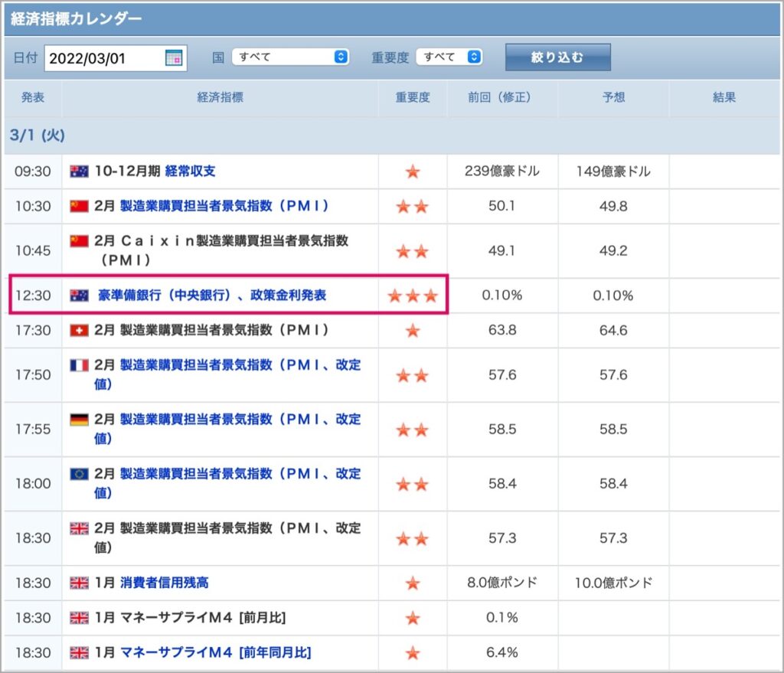Click the 12:30 announcement time

click(33, 296)
